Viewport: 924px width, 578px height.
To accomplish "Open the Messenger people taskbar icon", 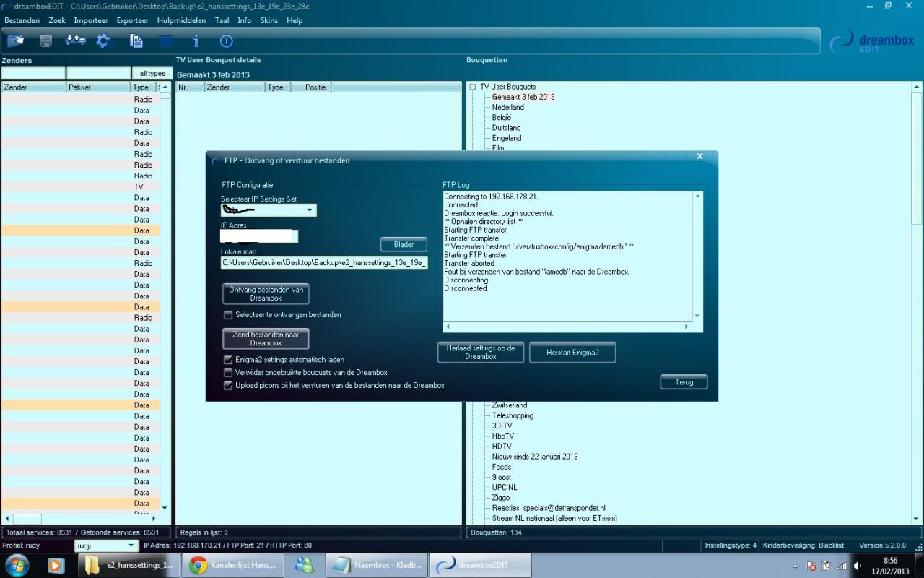I will pos(305,565).
